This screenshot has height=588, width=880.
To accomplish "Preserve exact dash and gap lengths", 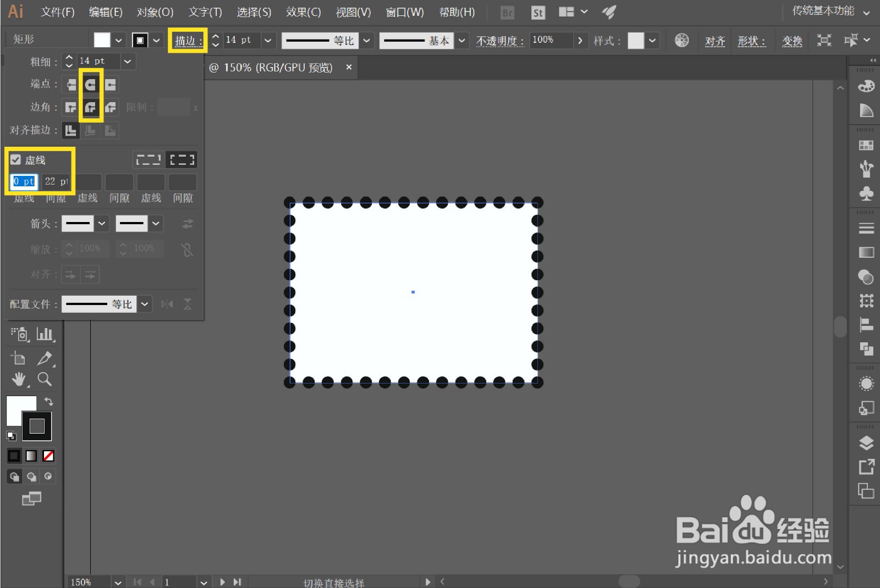I will (148, 160).
